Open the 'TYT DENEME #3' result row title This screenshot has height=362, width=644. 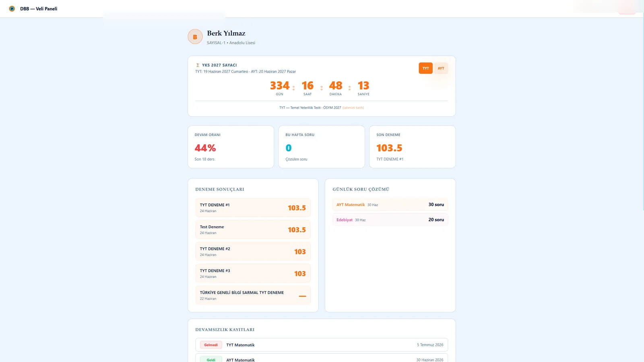215,271
